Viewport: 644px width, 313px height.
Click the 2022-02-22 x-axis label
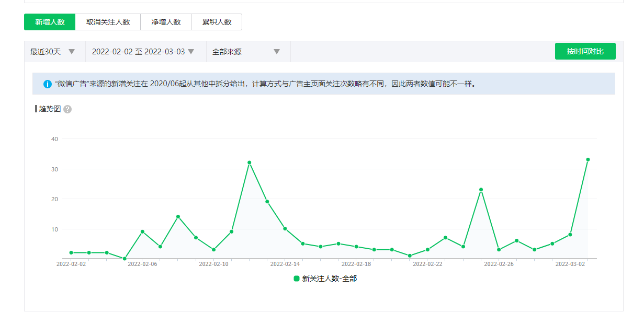tap(427, 264)
